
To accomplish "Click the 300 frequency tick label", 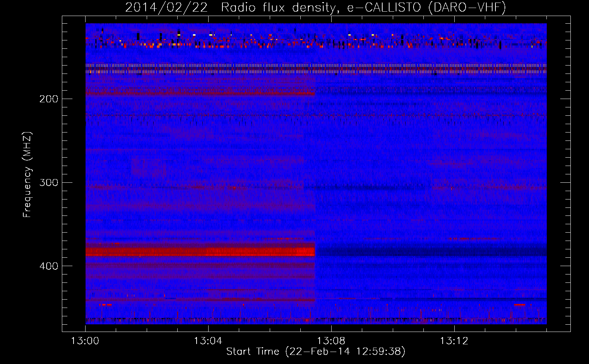I will [49, 182].
